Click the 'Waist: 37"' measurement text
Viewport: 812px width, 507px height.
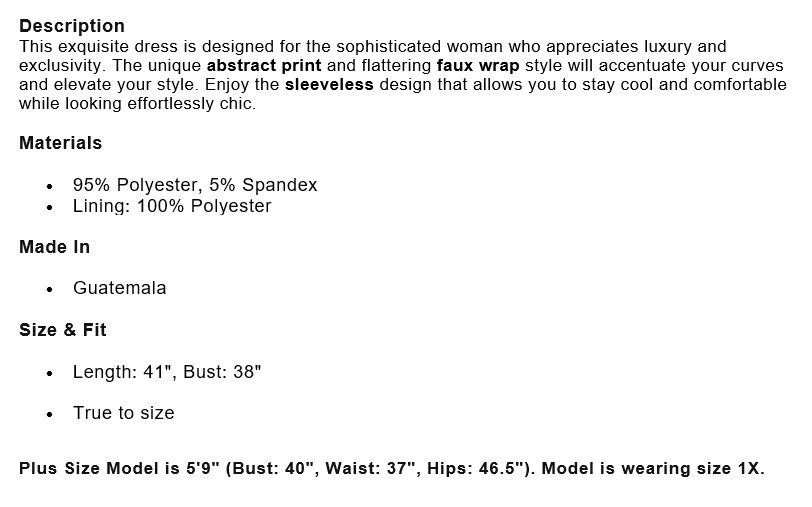click(372, 468)
